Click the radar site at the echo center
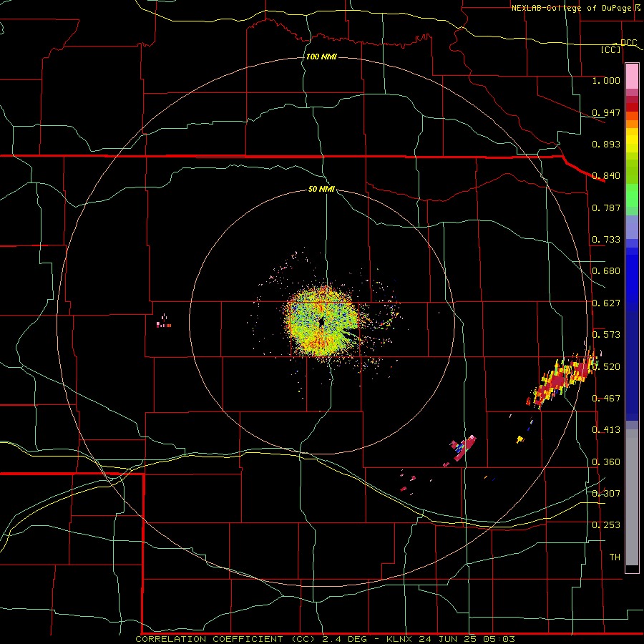The height and width of the screenshot is (644, 644). pyautogui.click(x=321, y=323)
